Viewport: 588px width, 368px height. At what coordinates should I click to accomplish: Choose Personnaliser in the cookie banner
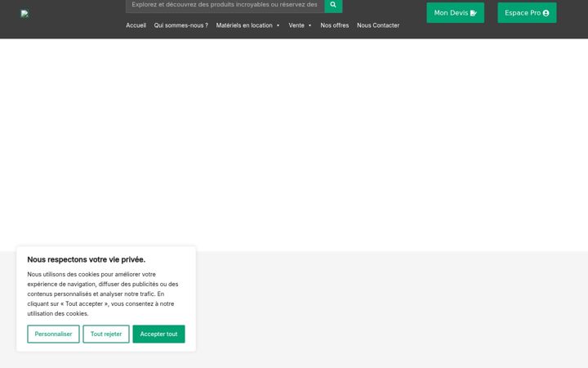point(53,334)
